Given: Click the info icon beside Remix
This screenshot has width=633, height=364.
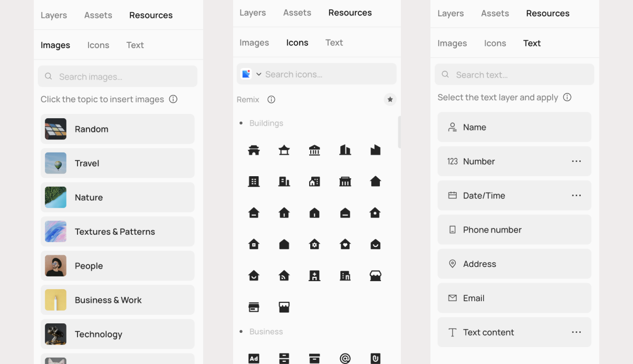Looking at the screenshot, I should coord(271,100).
